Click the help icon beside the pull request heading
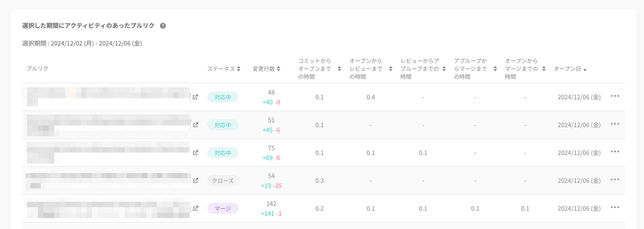Image resolution: width=644 pixels, height=229 pixels. [x=163, y=26]
